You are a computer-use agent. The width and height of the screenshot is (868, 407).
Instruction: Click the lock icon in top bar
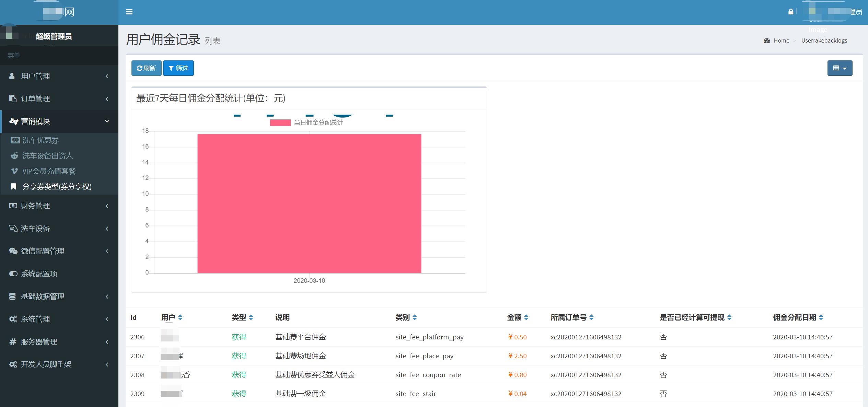[791, 12]
